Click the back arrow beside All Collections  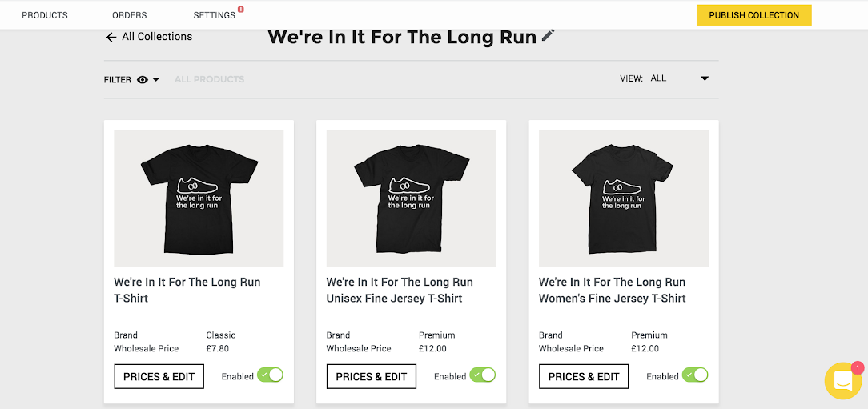(x=111, y=37)
